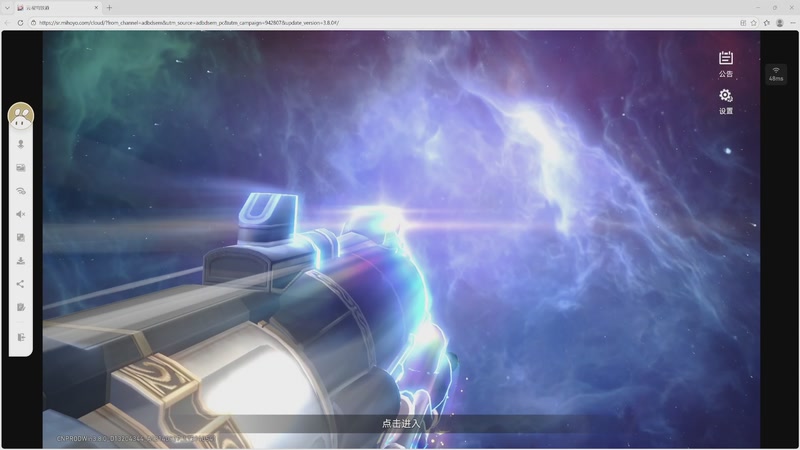Toggle the muted speaker icon in the sidebar

tap(21, 214)
